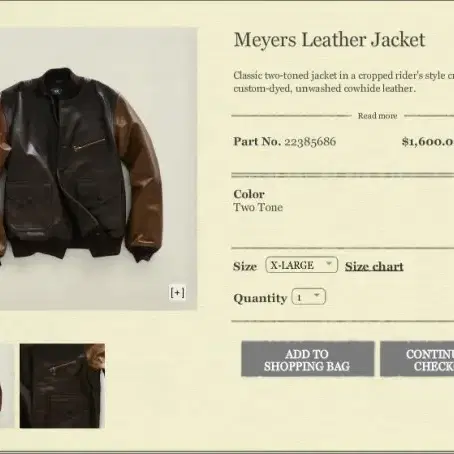Click the Color heading

[x=249, y=194]
